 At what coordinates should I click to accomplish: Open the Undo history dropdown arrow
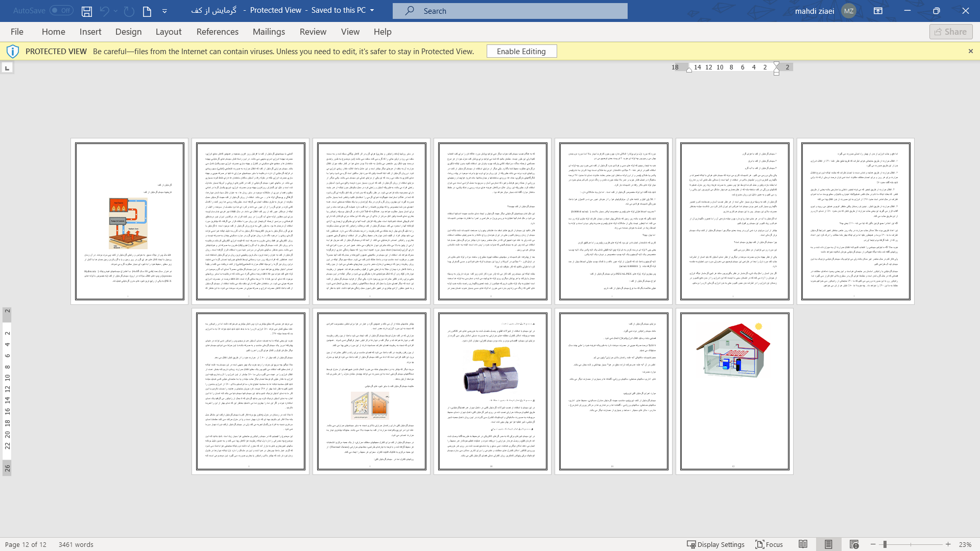[116, 11]
